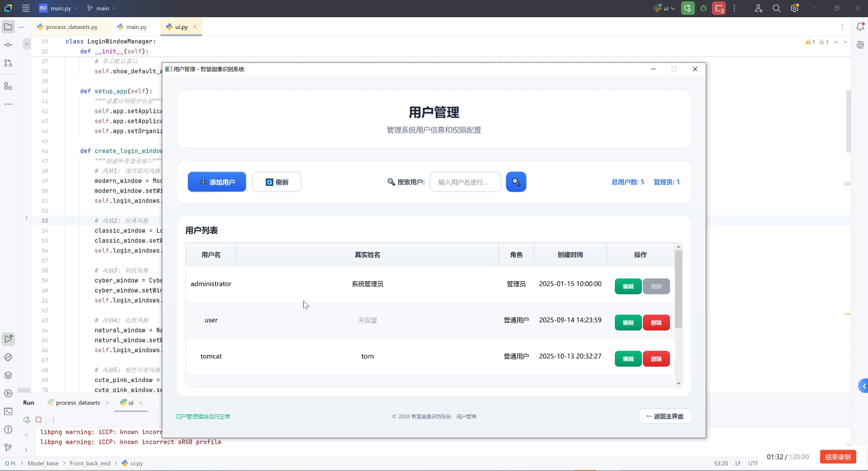Switch to the main.py editor tab
Image resolution: width=868 pixels, height=471 pixels.
coord(135,27)
